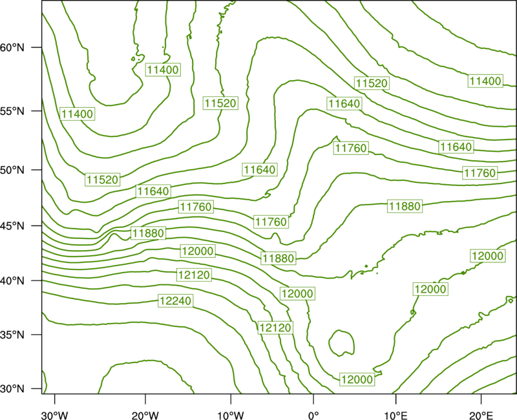Click the 10°W longitude tick label
Viewport: 517px width, 420px height.
tap(231, 415)
